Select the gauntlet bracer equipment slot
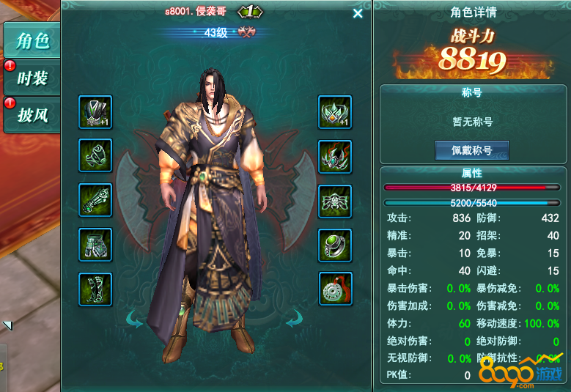This screenshot has height=392, width=571. (x=95, y=200)
